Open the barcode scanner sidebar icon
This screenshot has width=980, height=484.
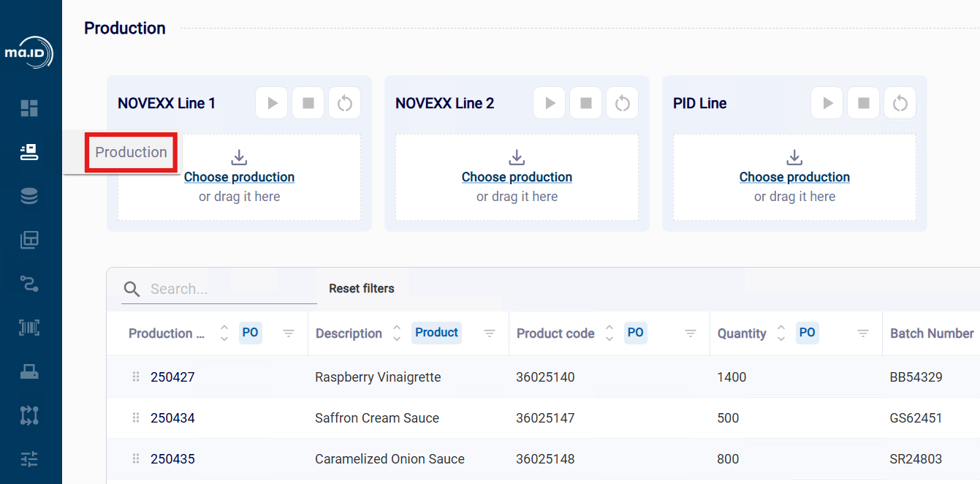click(29, 328)
